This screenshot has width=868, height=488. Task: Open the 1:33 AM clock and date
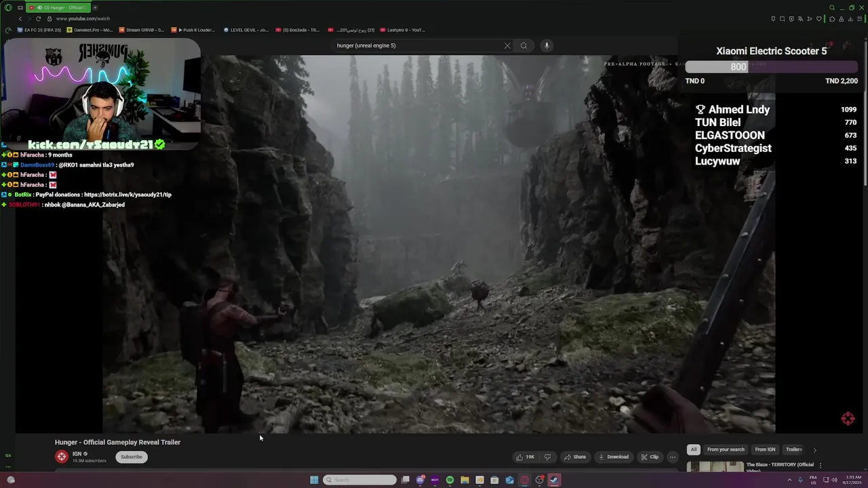(852, 480)
